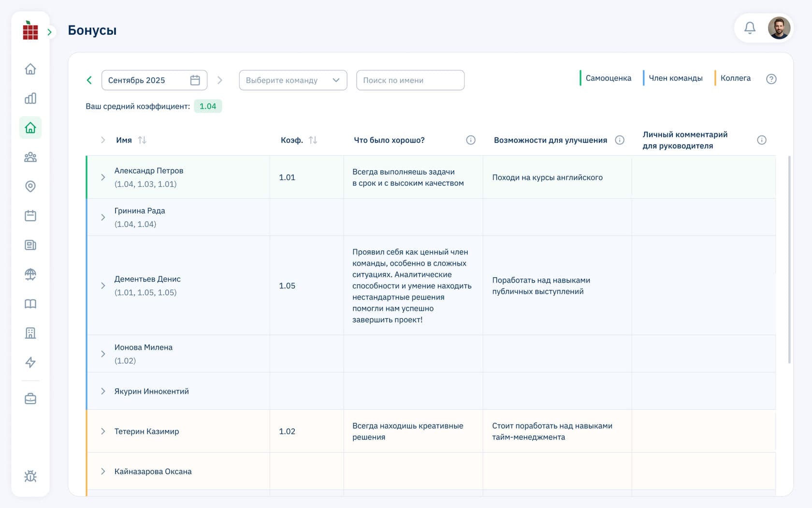Go to next month arrow

pyautogui.click(x=220, y=80)
